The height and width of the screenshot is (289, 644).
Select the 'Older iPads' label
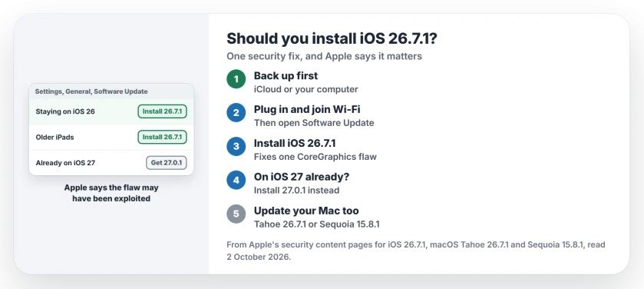(54, 138)
